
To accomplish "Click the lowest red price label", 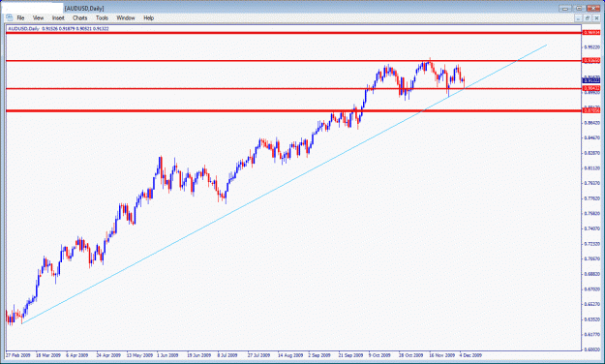I will 591,110.
